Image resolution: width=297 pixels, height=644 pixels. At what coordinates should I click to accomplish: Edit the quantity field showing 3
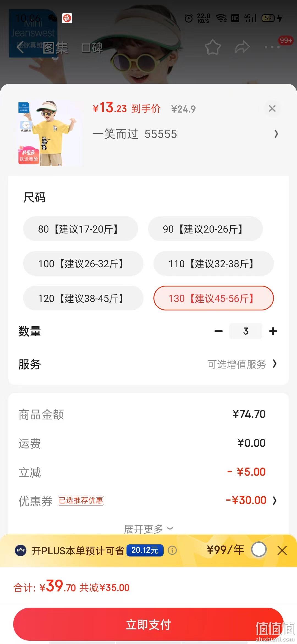pos(246,331)
